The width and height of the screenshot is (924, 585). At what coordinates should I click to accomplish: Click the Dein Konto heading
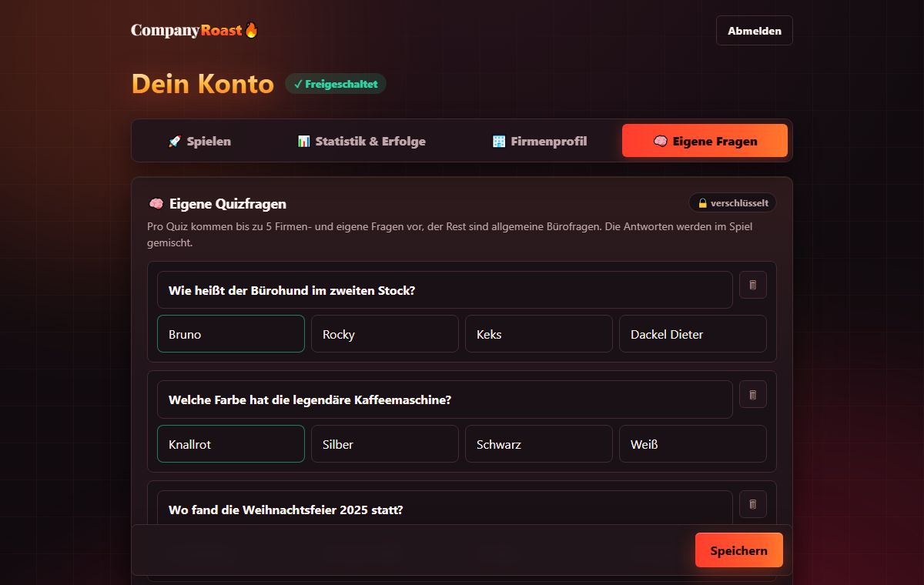click(203, 83)
